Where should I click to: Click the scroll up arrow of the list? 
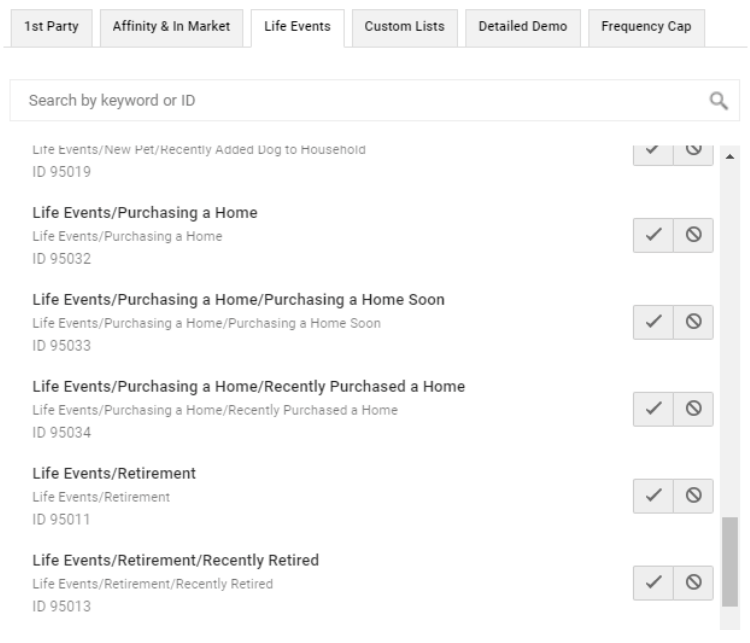coord(729,157)
